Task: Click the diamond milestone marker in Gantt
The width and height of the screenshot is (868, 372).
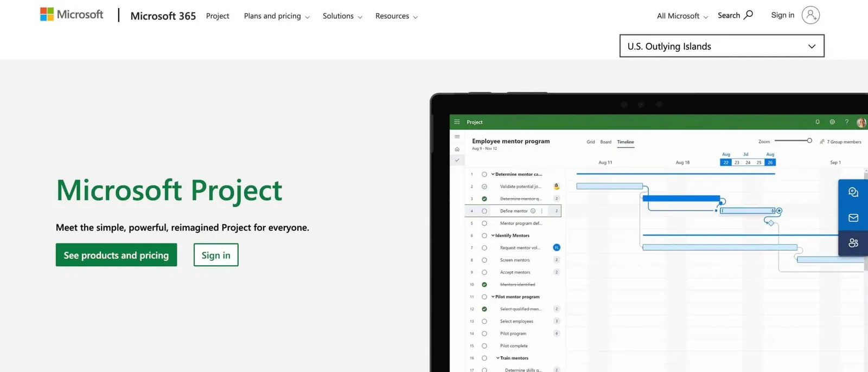Action: pos(770,223)
